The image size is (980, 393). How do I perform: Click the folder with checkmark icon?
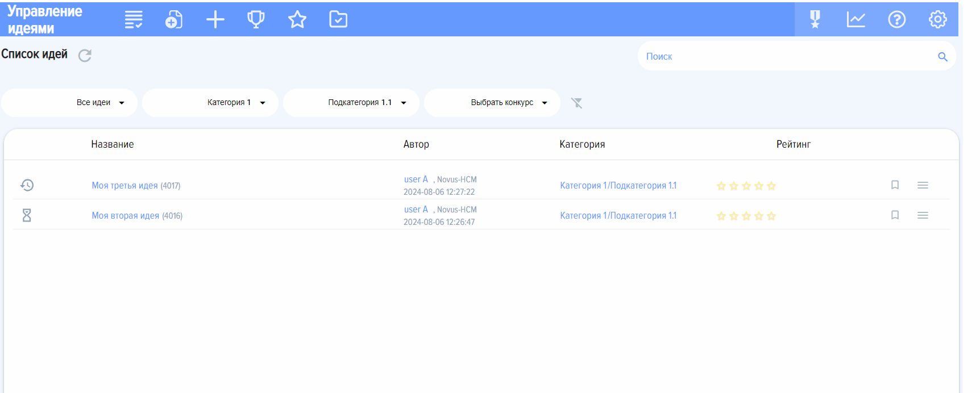338,19
